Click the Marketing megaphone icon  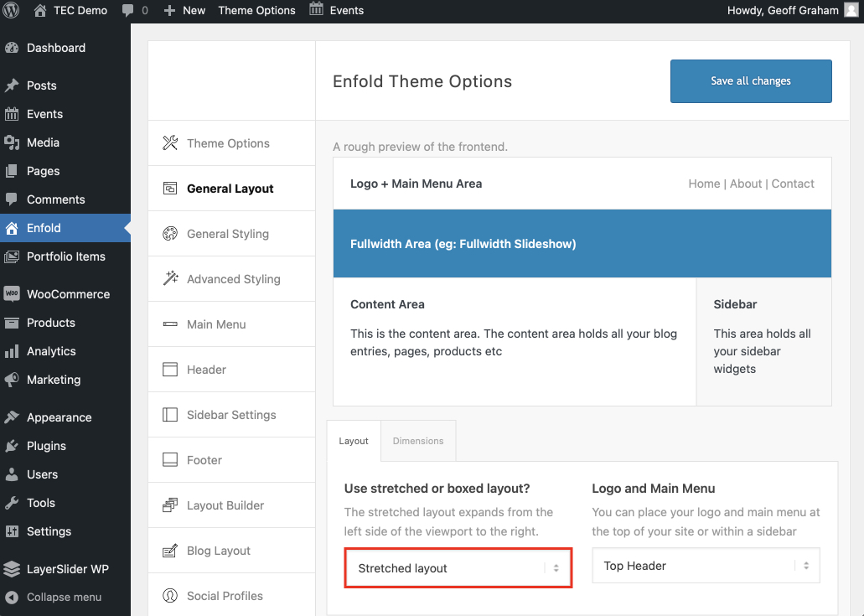click(x=12, y=380)
